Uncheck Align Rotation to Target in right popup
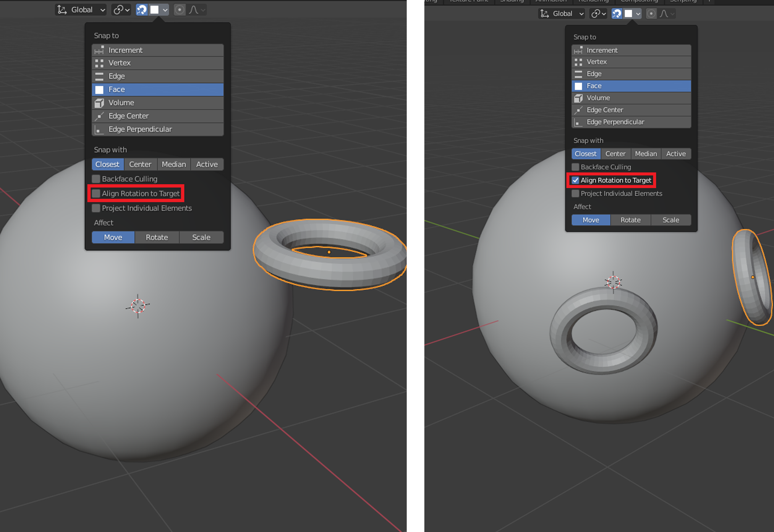774x532 pixels. coord(575,180)
